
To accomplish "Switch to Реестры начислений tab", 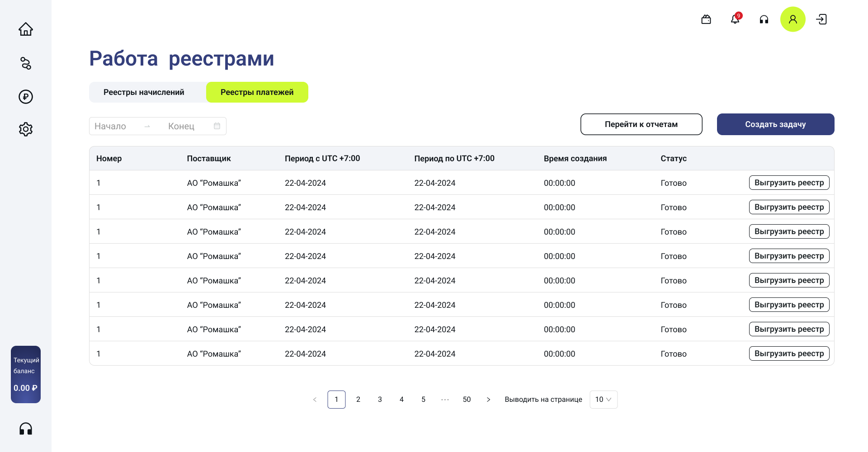I will (x=144, y=92).
